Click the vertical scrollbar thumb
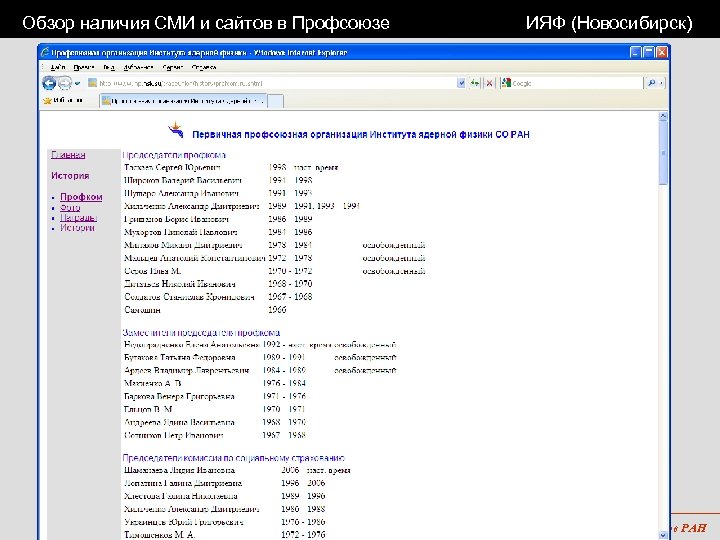Viewport: 720px width, 540px height. [x=663, y=153]
